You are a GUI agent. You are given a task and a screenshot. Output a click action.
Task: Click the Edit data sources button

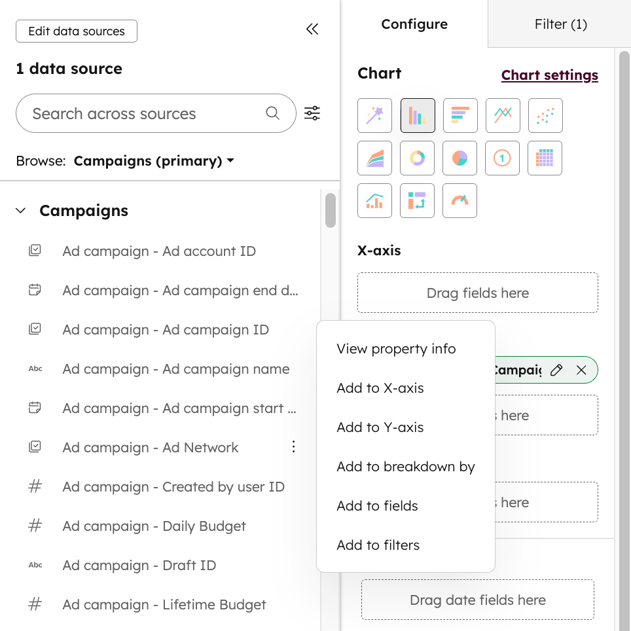pos(76,31)
